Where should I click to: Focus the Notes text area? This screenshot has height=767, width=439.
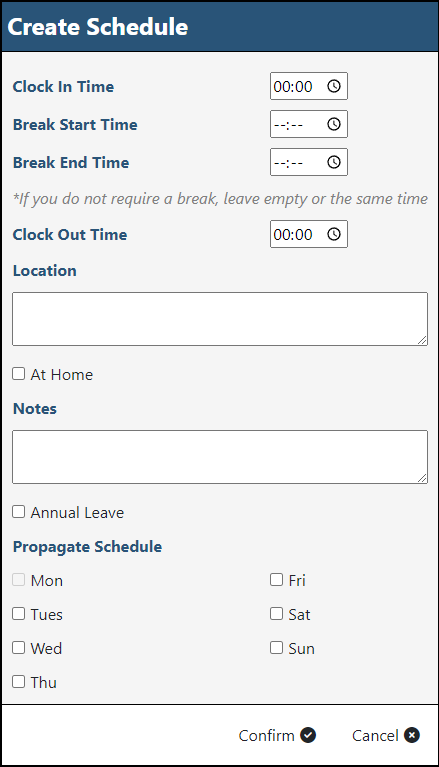click(220, 457)
